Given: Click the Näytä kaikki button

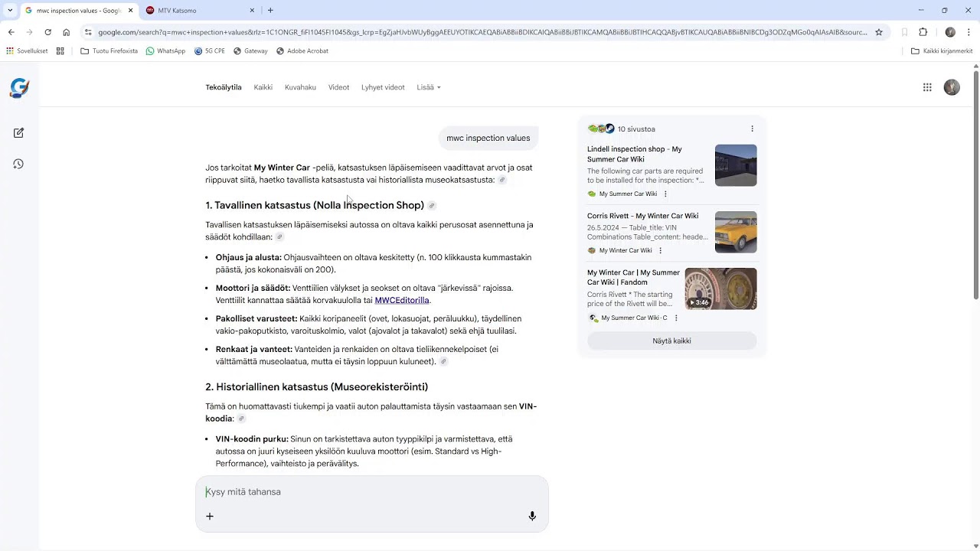Looking at the screenshot, I should click(x=672, y=341).
